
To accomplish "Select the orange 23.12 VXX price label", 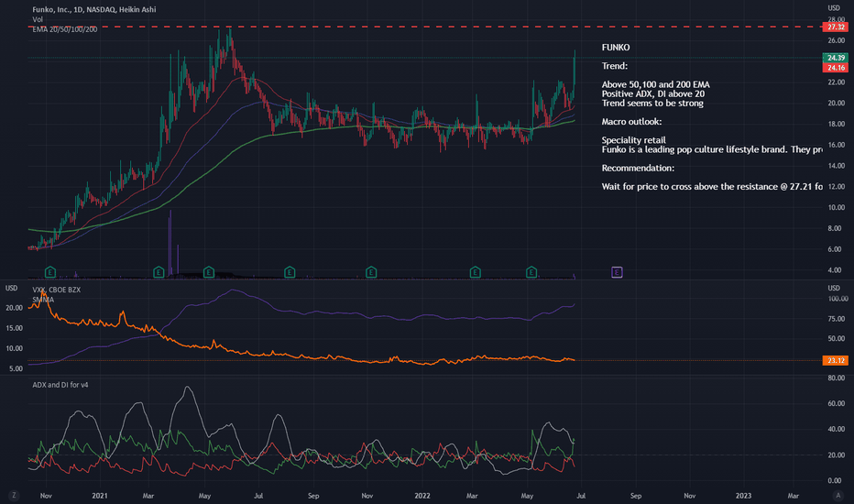I will 835,361.
